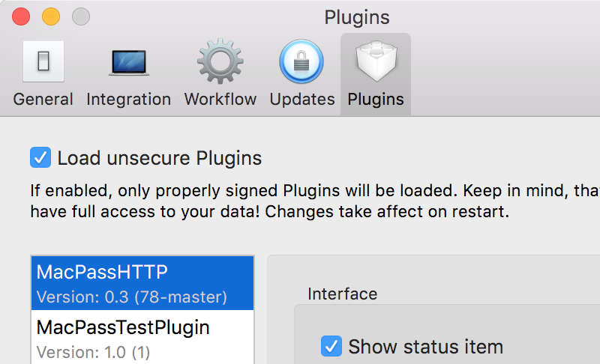This screenshot has width=600, height=364.
Task: Click the "Show status item" label text
Action: pyautogui.click(x=425, y=347)
